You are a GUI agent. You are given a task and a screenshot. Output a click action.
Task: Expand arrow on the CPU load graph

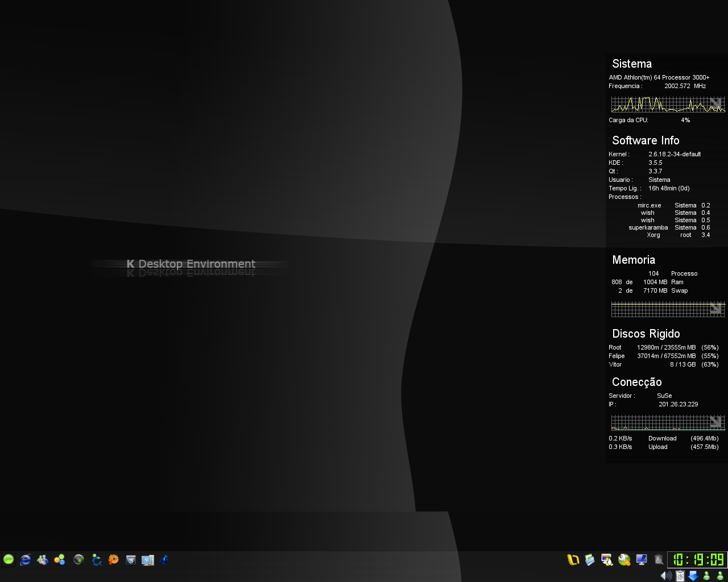(x=715, y=103)
